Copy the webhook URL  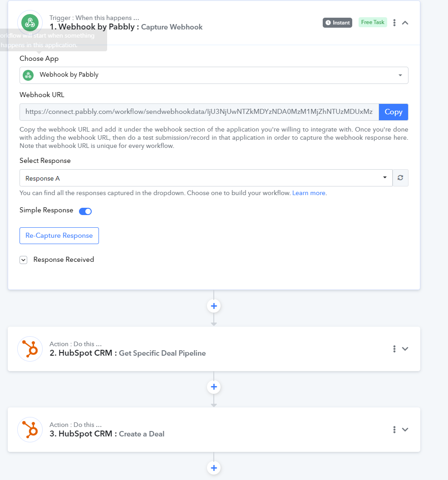[394, 112]
